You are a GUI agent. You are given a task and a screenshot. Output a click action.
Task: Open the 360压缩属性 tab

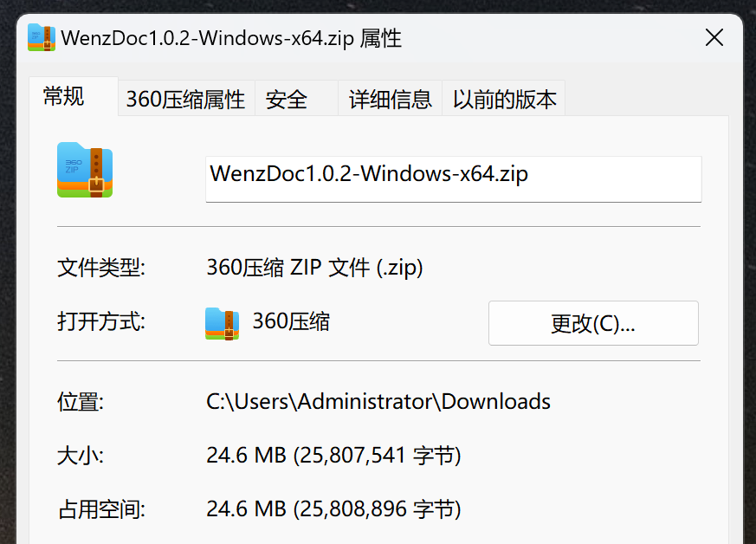pos(186,99)
